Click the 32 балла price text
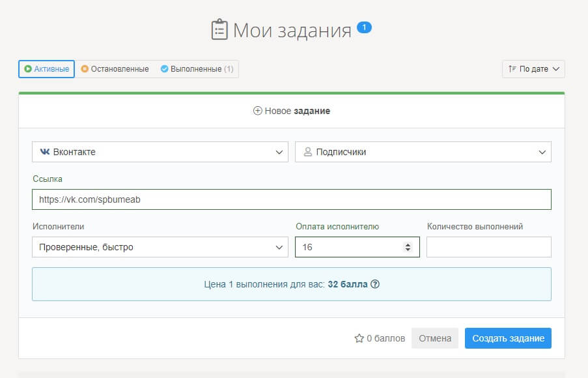Viewport: 588px width, 378px height. (x=348, y=284)
